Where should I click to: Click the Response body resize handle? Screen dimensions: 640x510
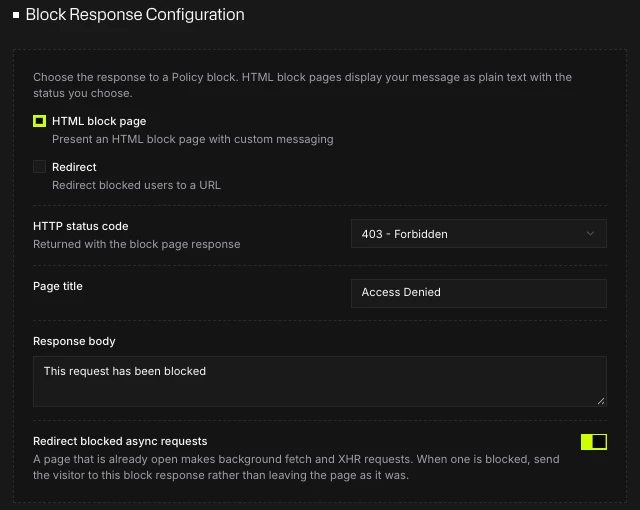(601, 401)
